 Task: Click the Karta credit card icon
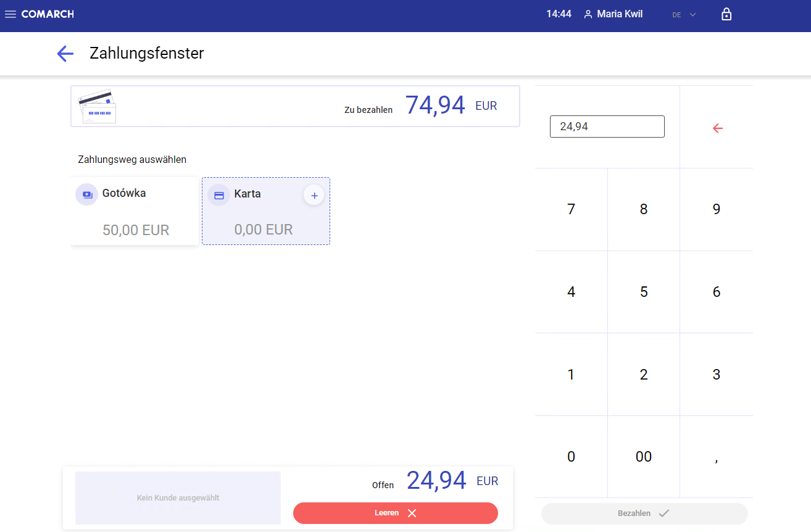218,195
